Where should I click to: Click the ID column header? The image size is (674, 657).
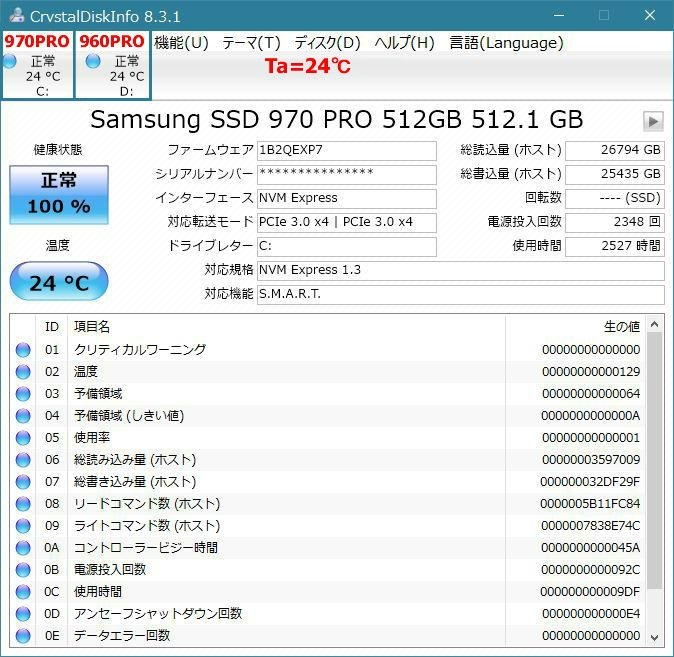[x=52, y=327]
